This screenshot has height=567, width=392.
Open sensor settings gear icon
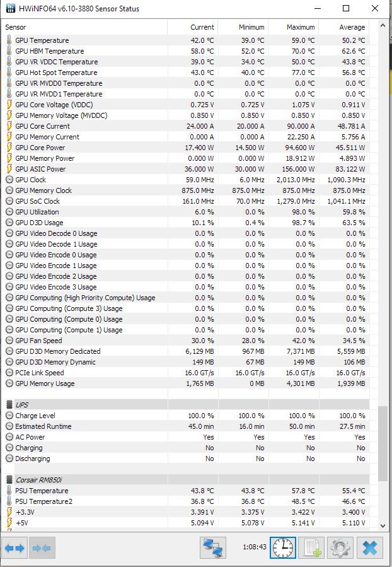click(x=340, y=548)
